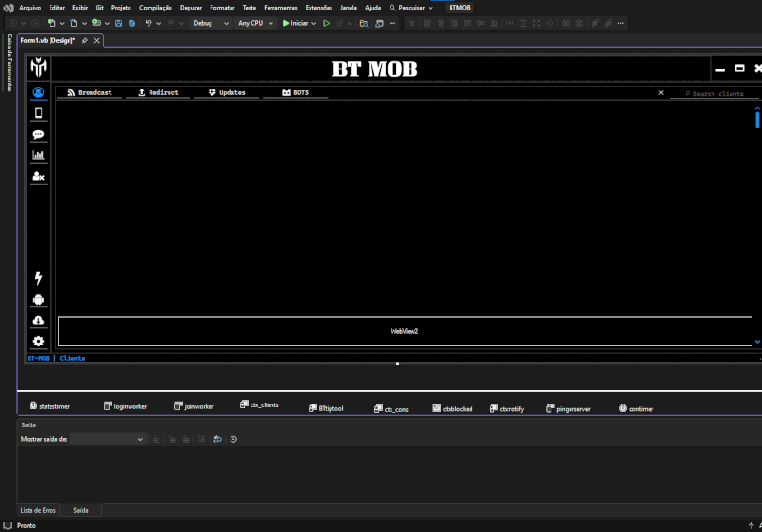
Task: Select the WebView2 control
Action: (405, 331)
